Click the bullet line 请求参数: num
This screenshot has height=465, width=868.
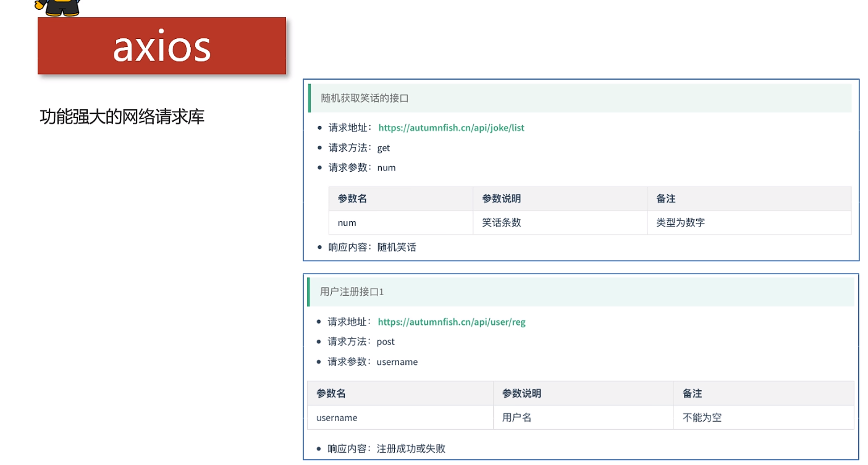point(362,167)
